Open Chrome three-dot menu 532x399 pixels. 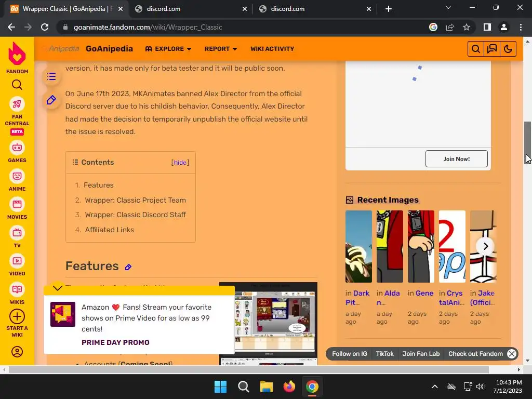pyautogui.click(x=521, y=27)
